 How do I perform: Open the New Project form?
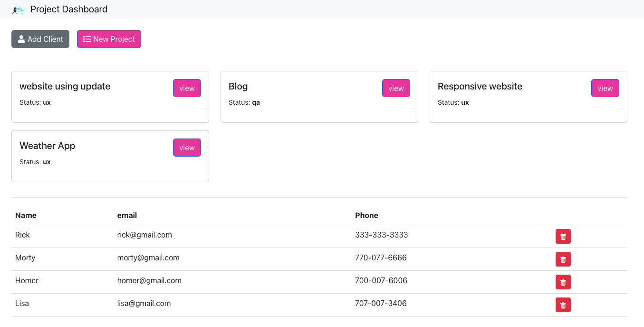pyautogui.click(x=109, y=39)
